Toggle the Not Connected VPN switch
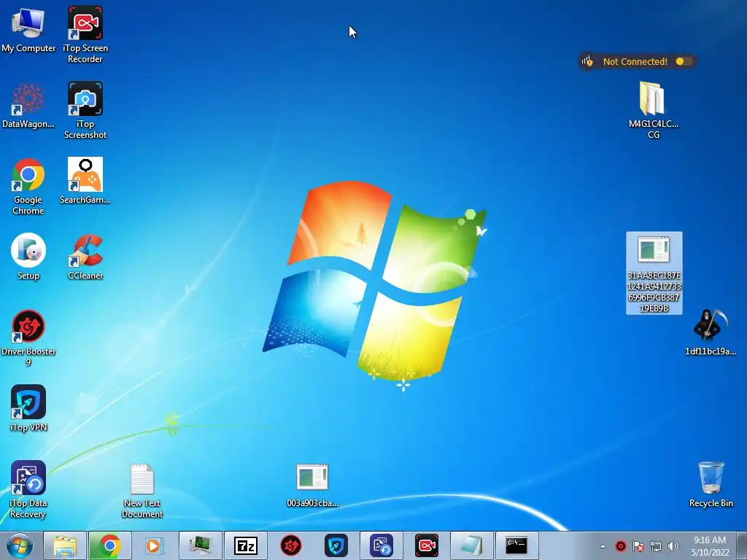The width and height of the screenshot is (747, 560). [x=684, y=61]
